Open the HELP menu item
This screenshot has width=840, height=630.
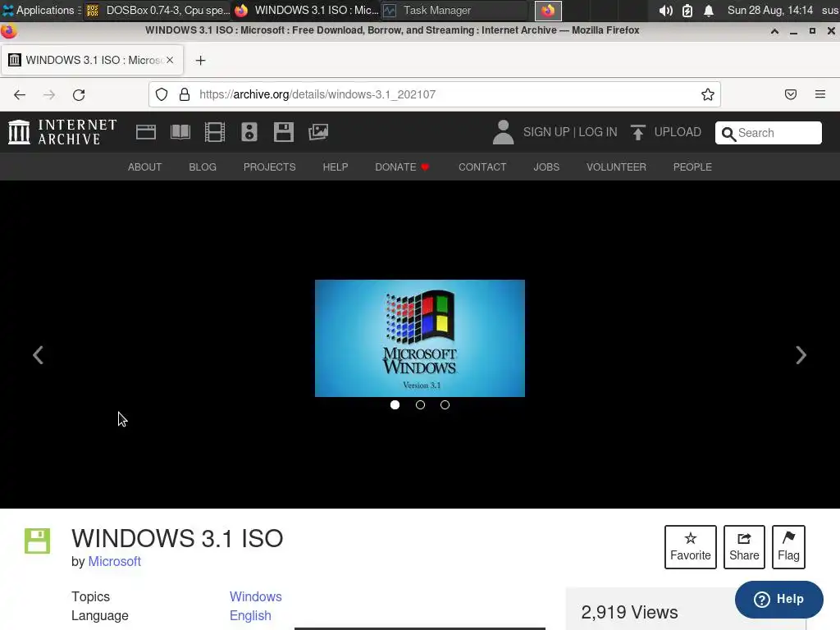(336, 167)
